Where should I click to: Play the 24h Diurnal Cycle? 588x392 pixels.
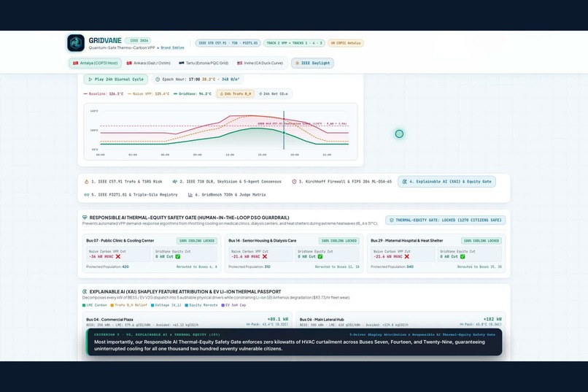point(116,80)
